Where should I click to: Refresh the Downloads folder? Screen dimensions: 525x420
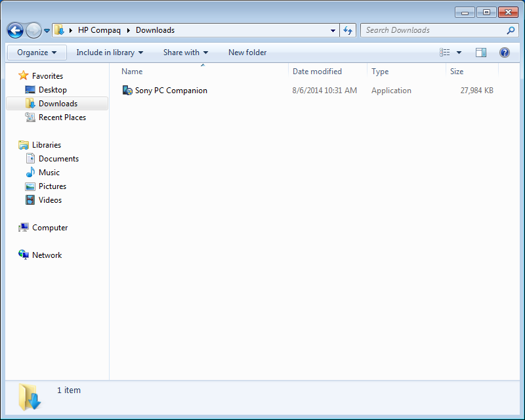point(348,30)
